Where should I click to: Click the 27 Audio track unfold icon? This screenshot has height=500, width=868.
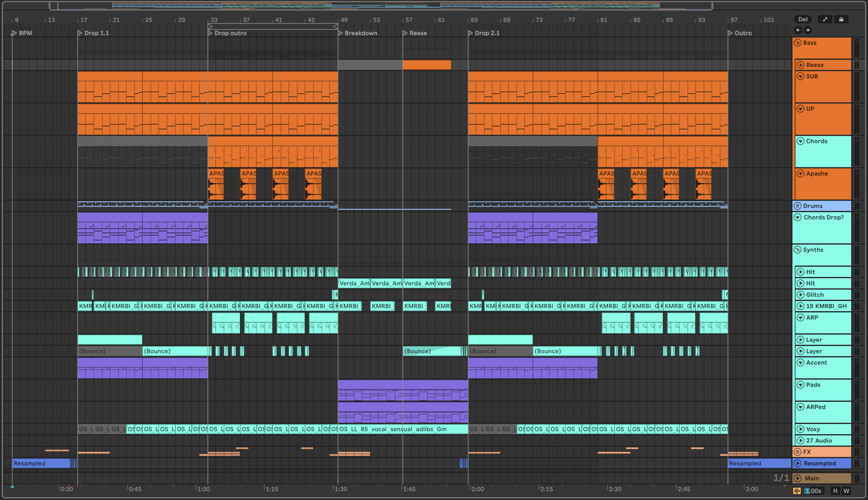800,440
